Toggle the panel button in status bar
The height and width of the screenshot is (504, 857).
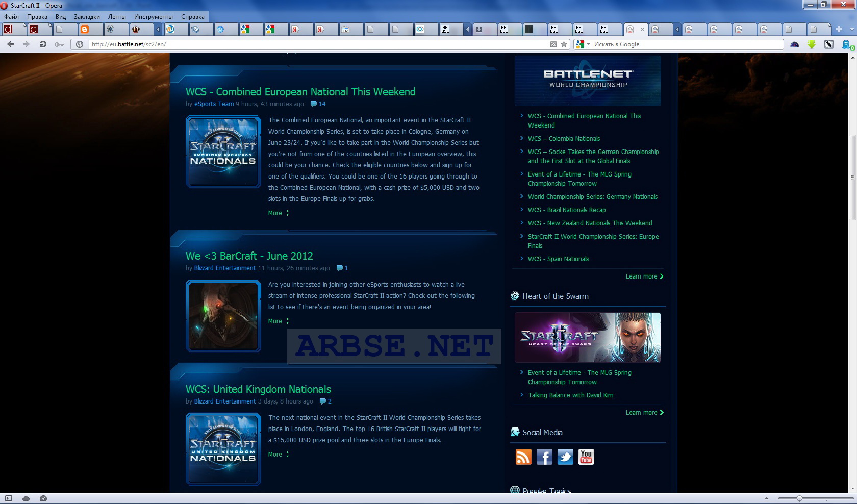(x=9, y=498)
